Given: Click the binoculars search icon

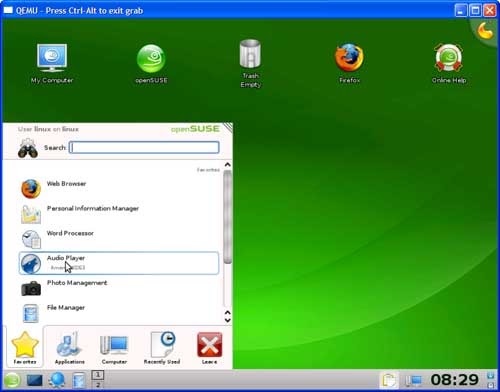Looking at the screenshot, I should pos(28,148).
